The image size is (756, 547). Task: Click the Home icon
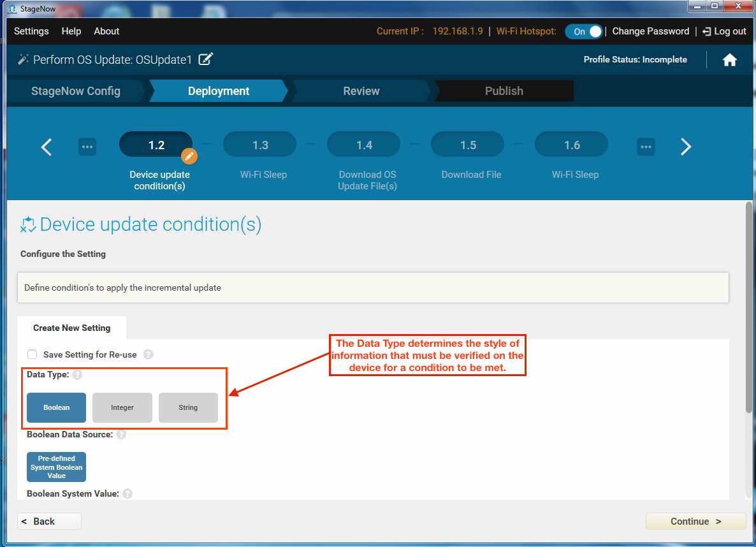click(x=729, y=60)
